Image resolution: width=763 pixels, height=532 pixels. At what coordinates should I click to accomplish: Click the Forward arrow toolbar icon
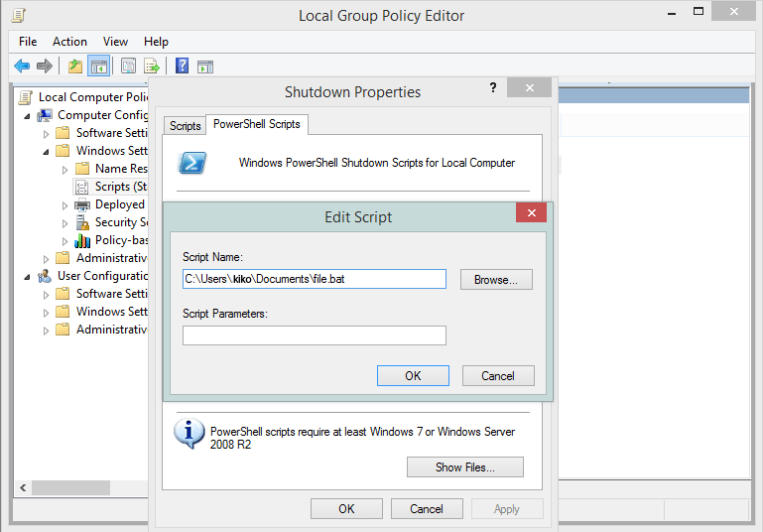click(45, 66)
